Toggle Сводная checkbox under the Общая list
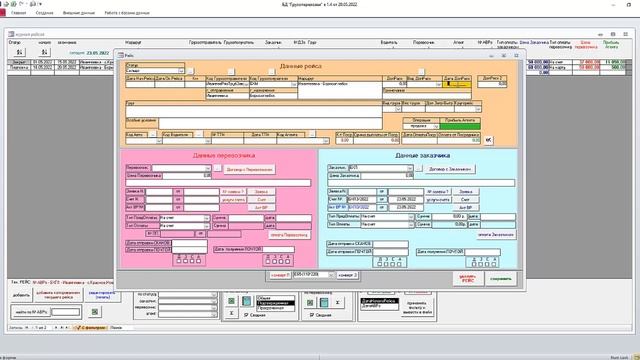Viewport: 640px width, 360px height. pos(246,315)
